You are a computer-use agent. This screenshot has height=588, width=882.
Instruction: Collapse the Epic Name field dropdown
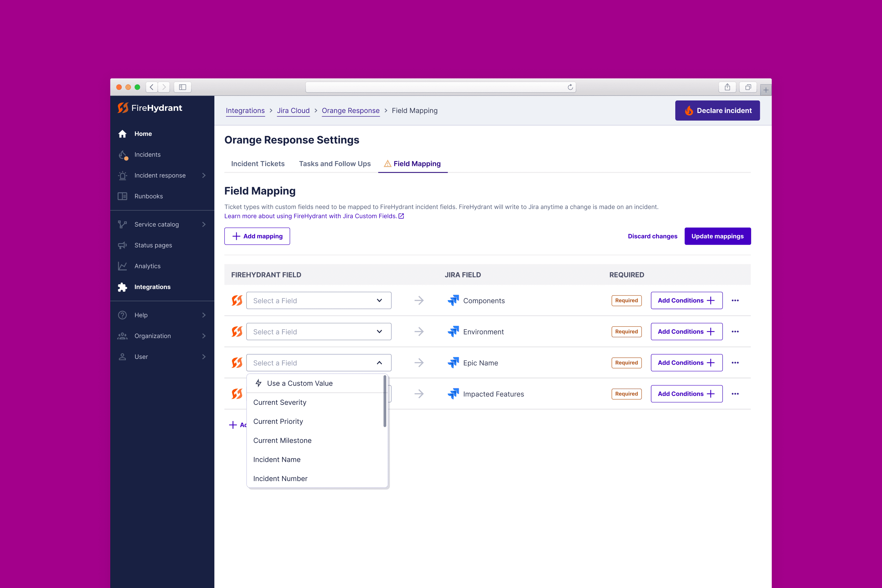[x=379, y=363]
